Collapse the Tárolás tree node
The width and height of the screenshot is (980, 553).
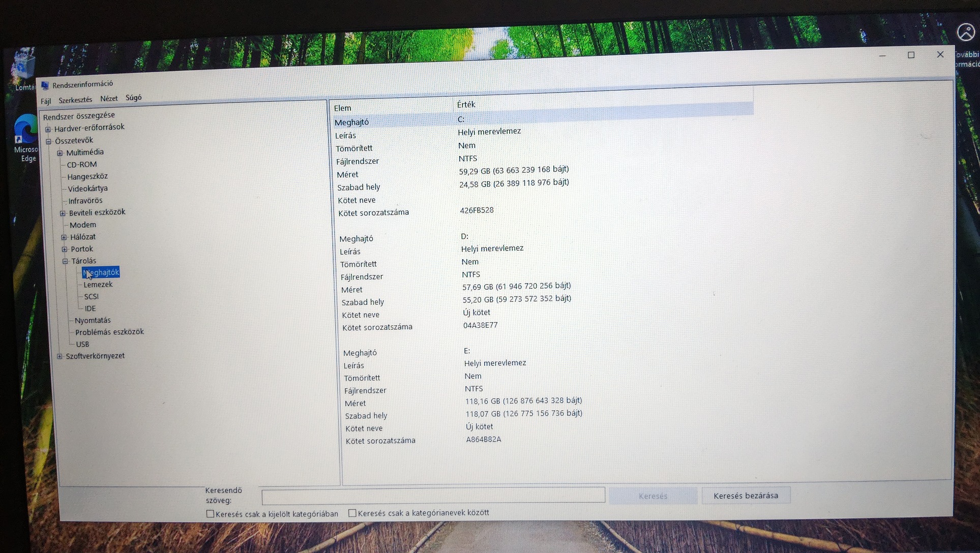coord(65,261)
